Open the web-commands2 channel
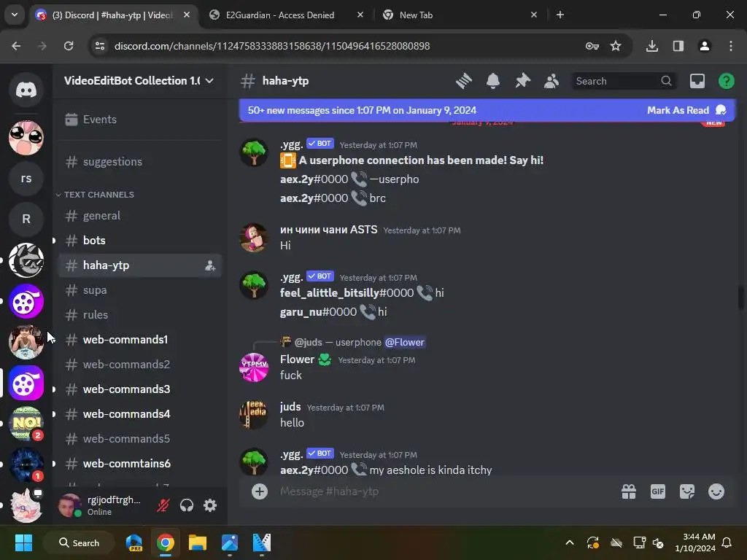The width and height of the screenshot is (747, 560). point(140,365)
